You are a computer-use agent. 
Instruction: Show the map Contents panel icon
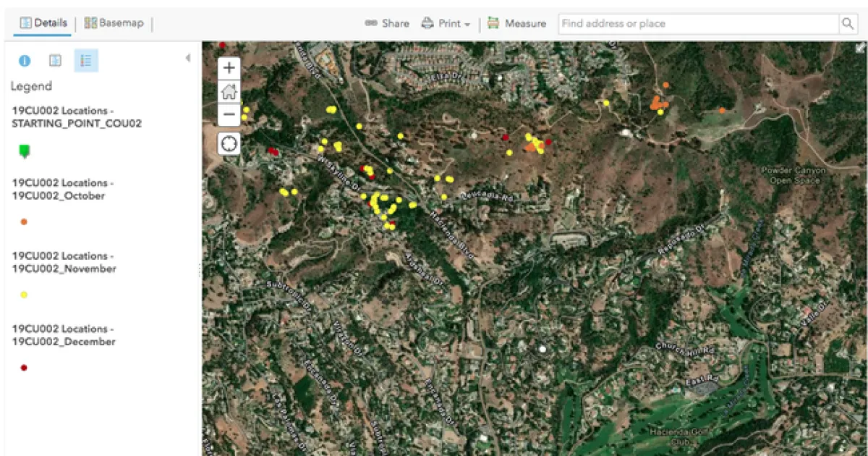(x=55, y=61)
